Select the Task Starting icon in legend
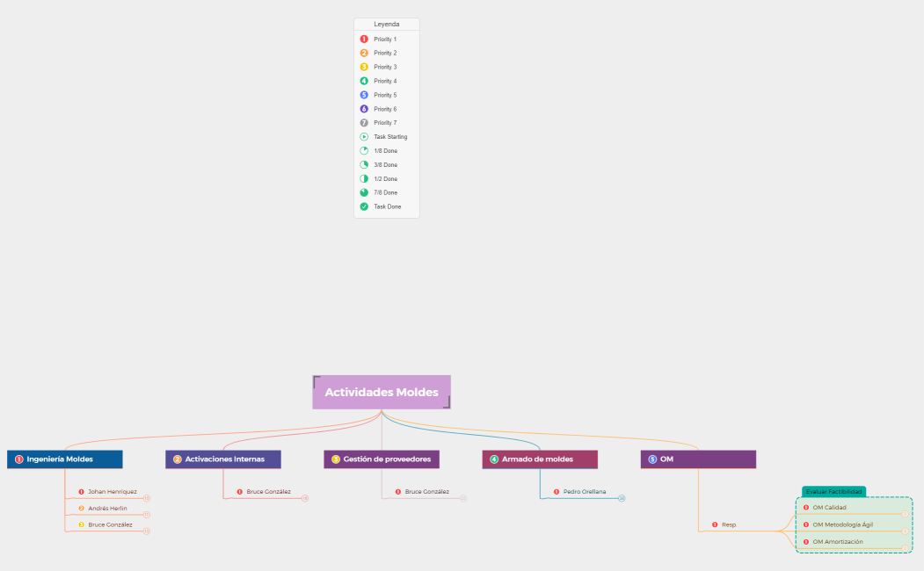 (364, 137)
